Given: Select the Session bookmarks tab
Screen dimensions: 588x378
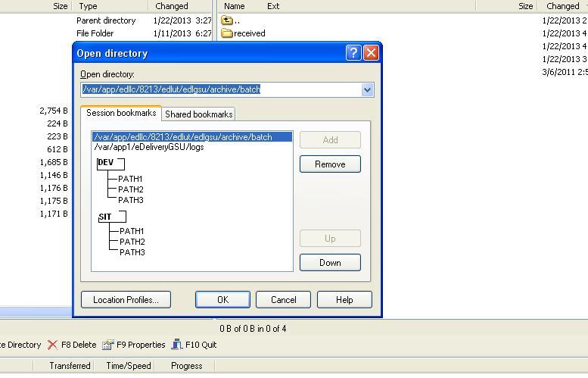Looking at the screenshot, I should click(x=121, y=113).
